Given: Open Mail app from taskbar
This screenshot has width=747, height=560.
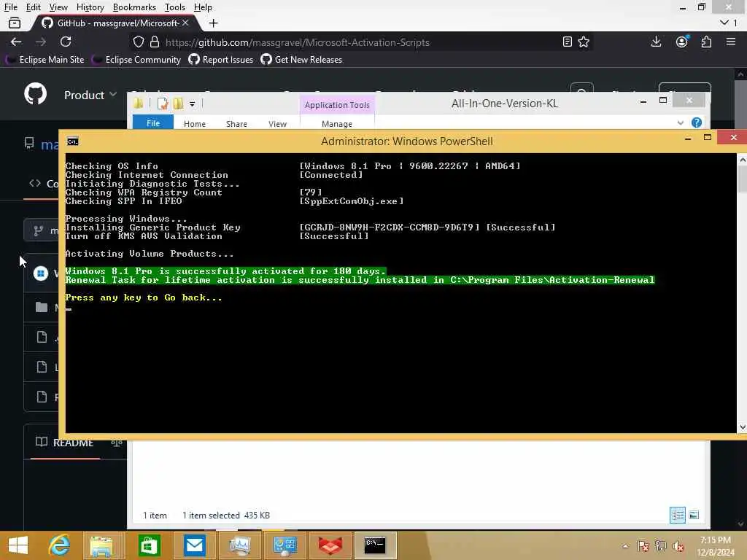Looking at the screenshot, I should point(194,545).
